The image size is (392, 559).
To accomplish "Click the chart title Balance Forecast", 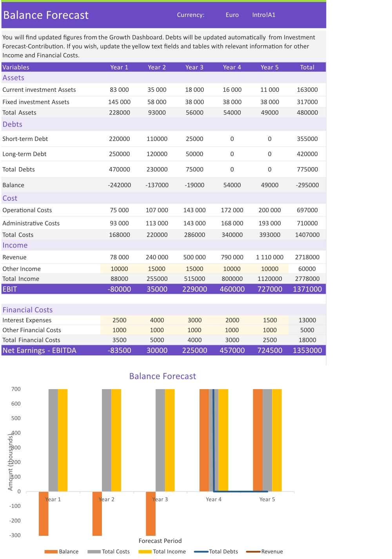I will [x=163, y=376].
